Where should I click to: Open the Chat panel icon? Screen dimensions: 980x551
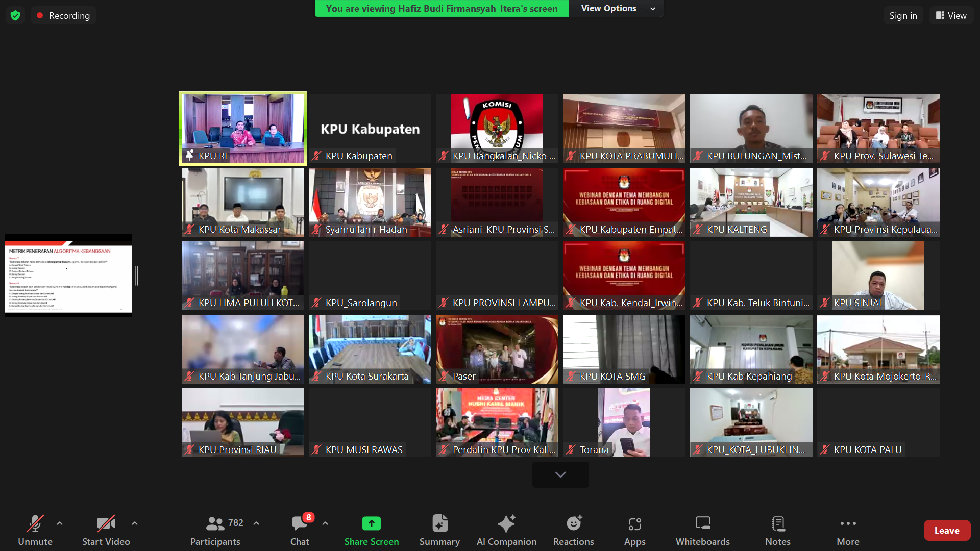300,524
